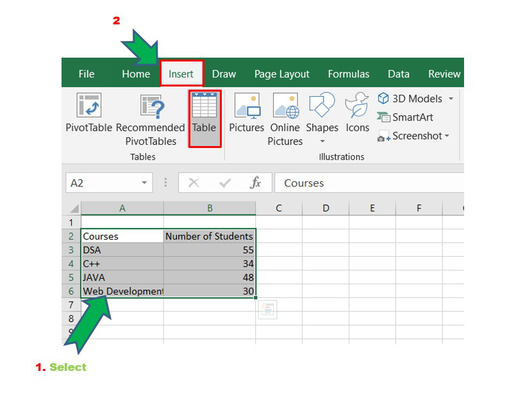The width and height of the screenshot is (532, 401).
Task: Expand the Screenshot dropdown arrow
Action: point(447,136)
